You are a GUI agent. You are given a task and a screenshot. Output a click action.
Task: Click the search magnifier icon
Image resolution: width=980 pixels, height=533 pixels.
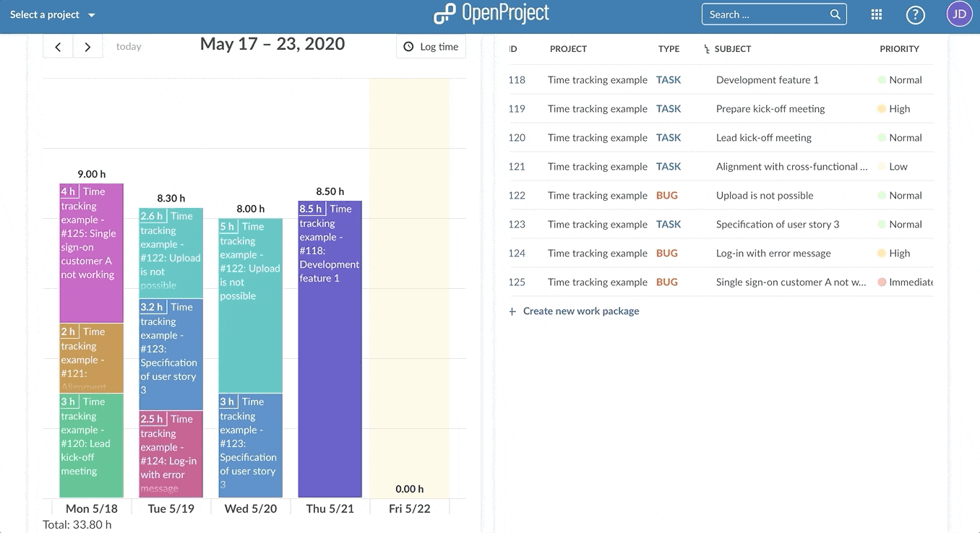[x=835, y=14]
